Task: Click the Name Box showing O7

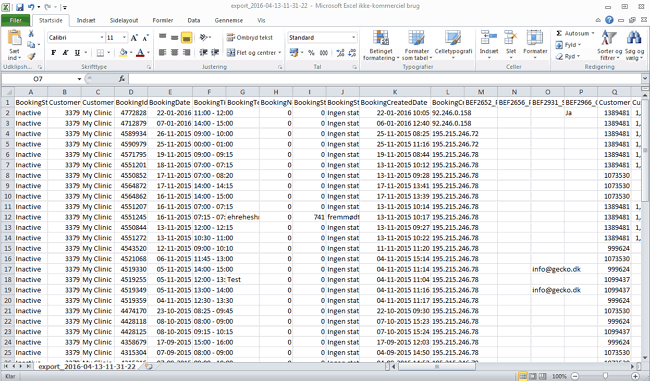Action: (x=41, y=79)
